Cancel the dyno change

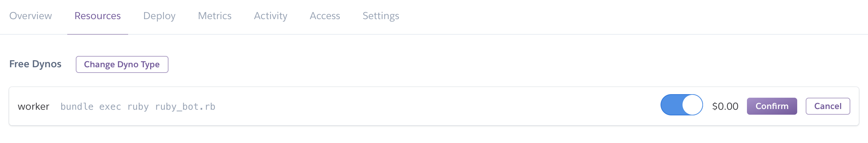[x=828, y=106]
